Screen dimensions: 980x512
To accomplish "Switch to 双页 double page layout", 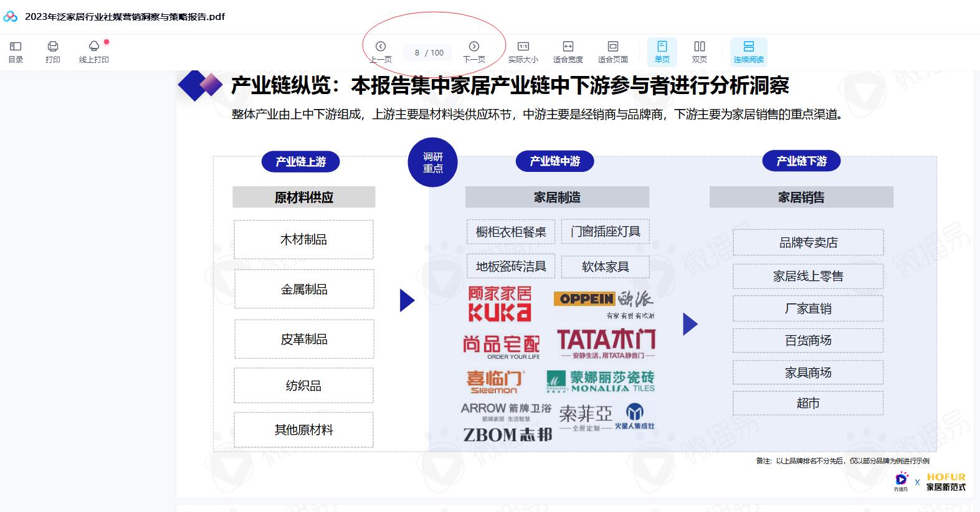I will (x=700, y=52).
